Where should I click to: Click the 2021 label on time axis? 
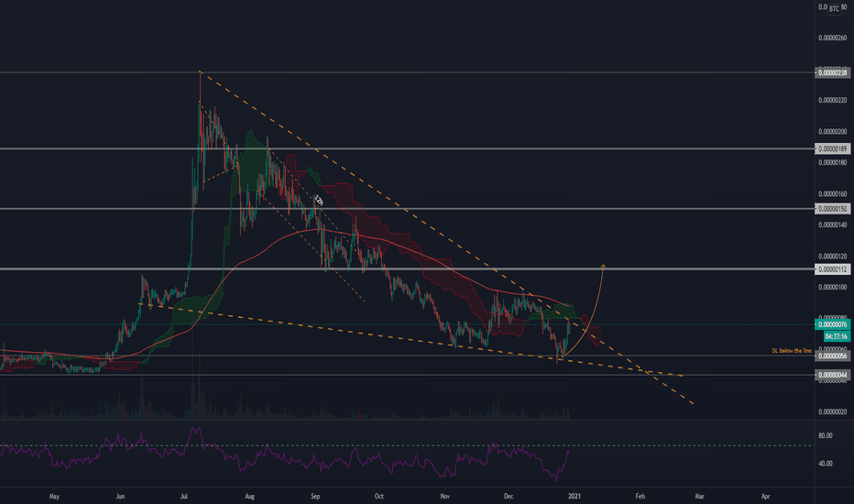point(575,497)
